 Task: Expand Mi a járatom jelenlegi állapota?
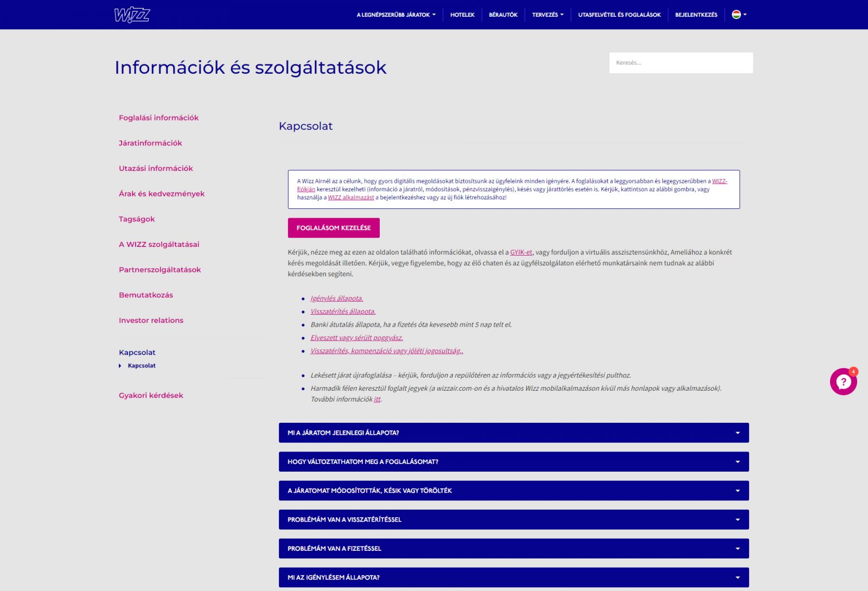click(x=514, y=433)
